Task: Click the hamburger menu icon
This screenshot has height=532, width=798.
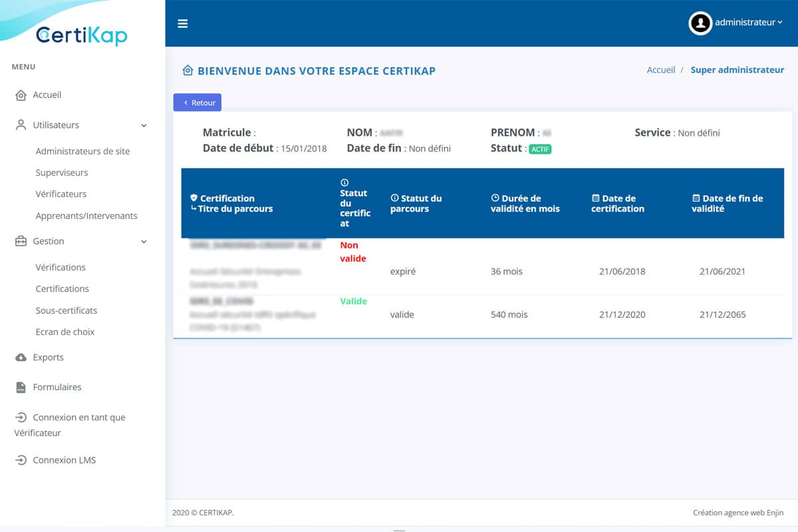Action: (x=182, y=24)
